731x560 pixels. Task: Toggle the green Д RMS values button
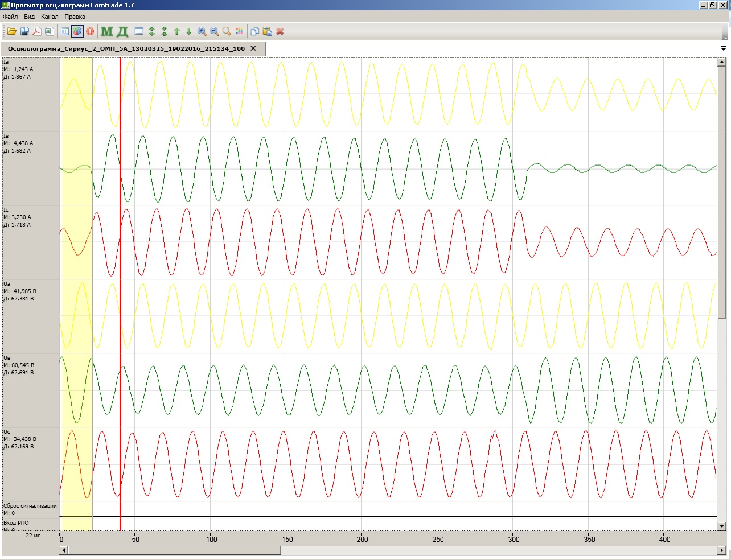pos(122,31)
